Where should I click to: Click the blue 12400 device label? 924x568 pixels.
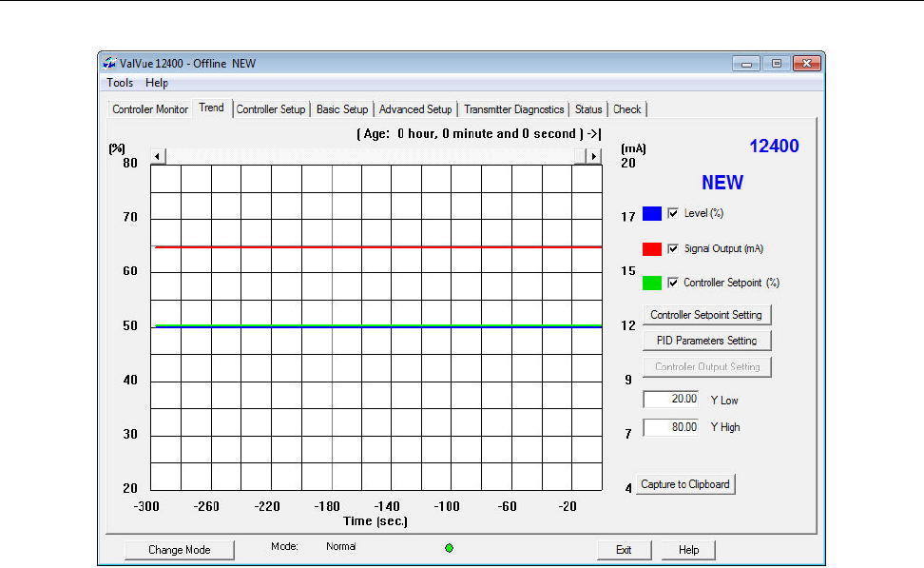point(774,147)
